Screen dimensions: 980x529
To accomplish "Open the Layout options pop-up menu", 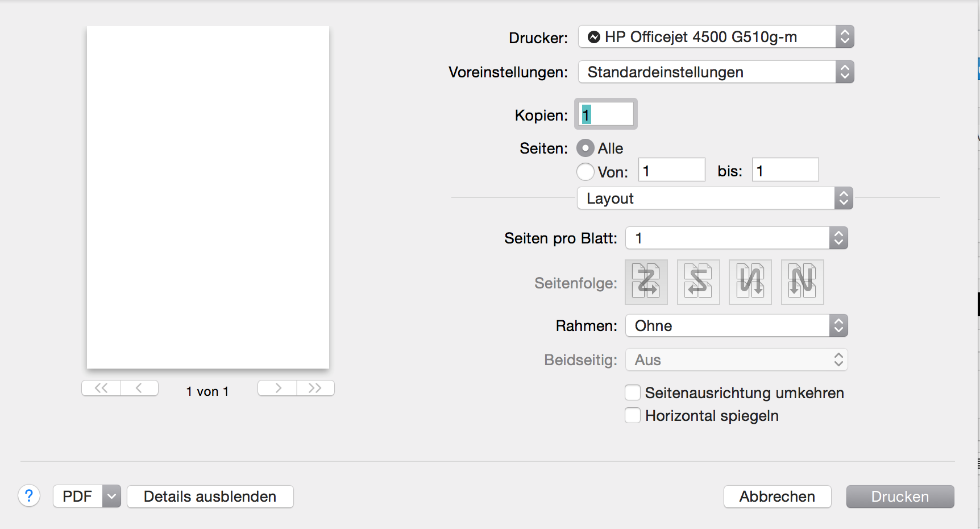I will point(715,199).
